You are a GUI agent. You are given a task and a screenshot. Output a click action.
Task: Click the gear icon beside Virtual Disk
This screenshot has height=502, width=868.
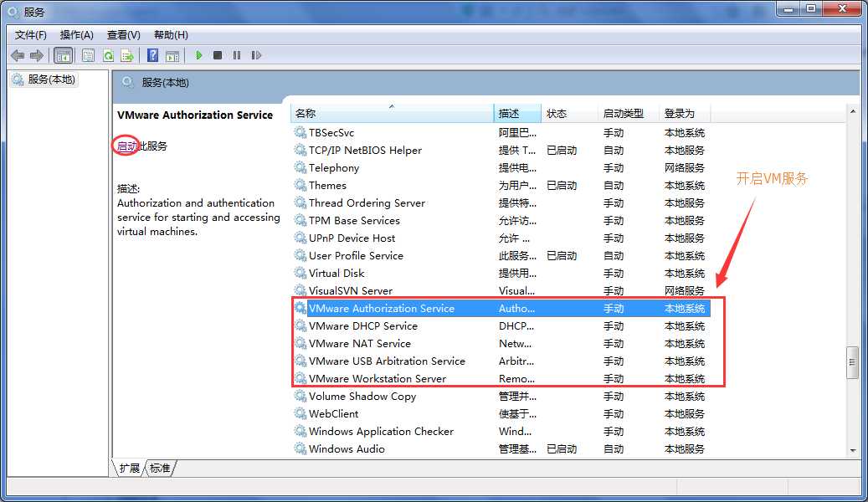pyautogui.click(x=300, y=273)
